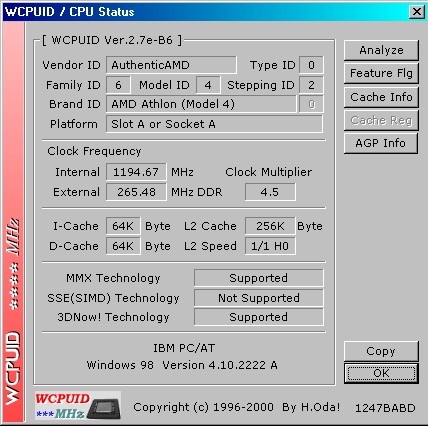The image size is (428, 427).
Task: Click the vertical WCPUID sidebar banner text
Action: (13, 368)
